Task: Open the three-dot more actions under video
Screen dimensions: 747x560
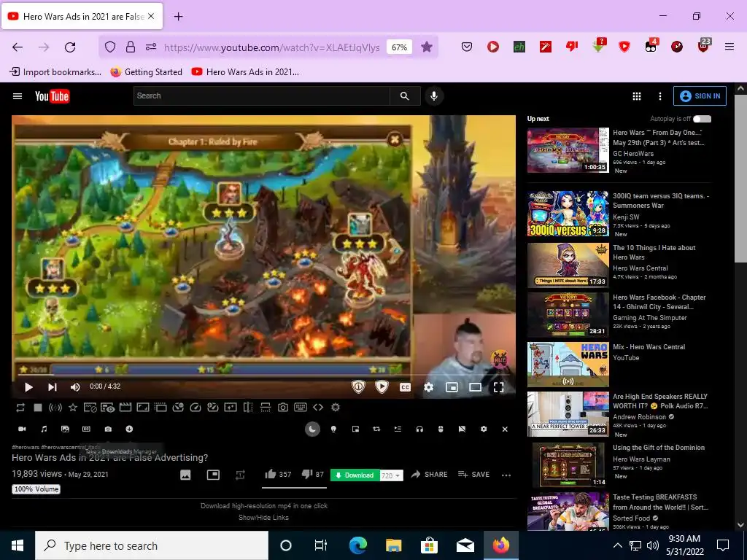Action: [x=506, y=475]
